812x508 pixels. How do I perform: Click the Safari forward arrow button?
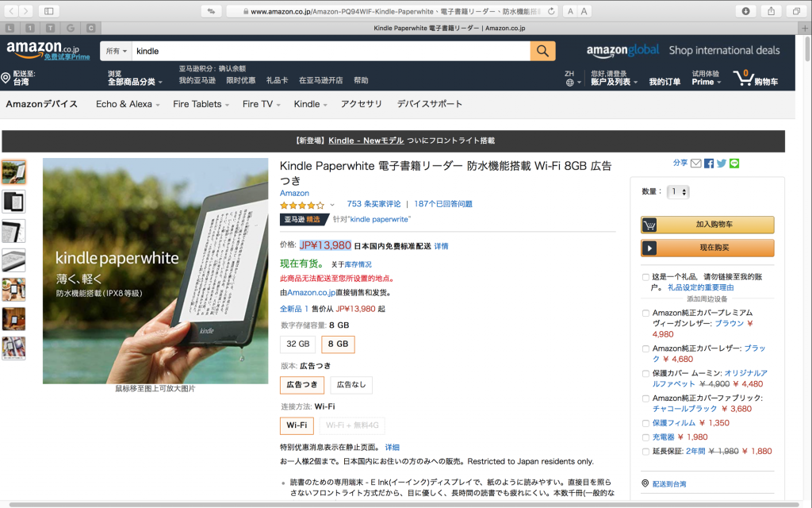(25, 11)
